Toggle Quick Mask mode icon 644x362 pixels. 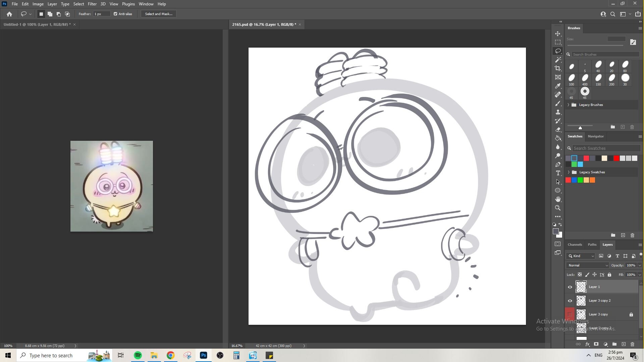tap(558, 244)
